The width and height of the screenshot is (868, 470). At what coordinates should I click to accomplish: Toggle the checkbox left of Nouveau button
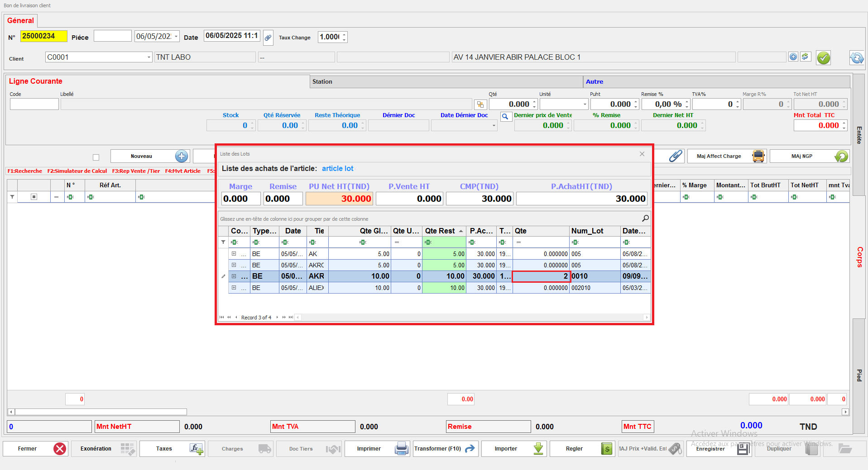[x=96, y=157]
